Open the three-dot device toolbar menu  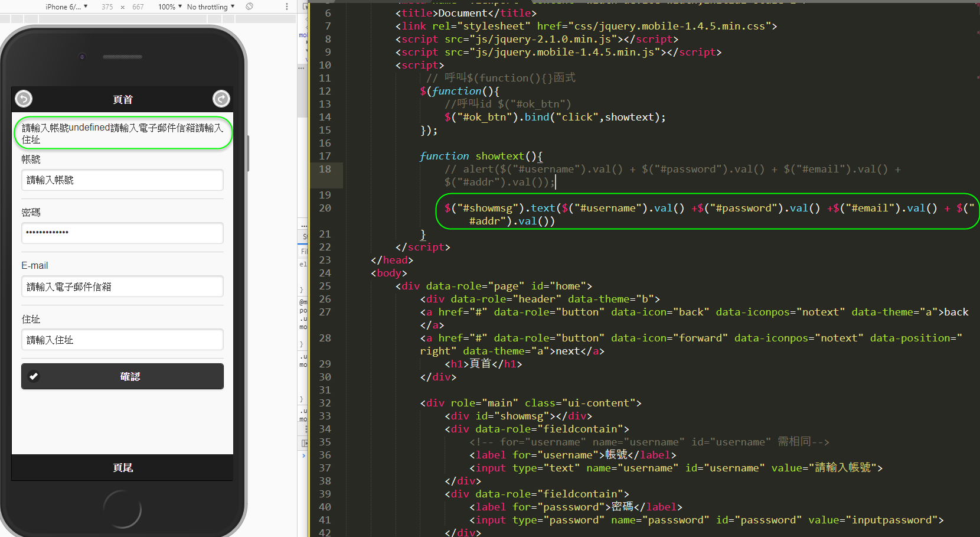287,6
